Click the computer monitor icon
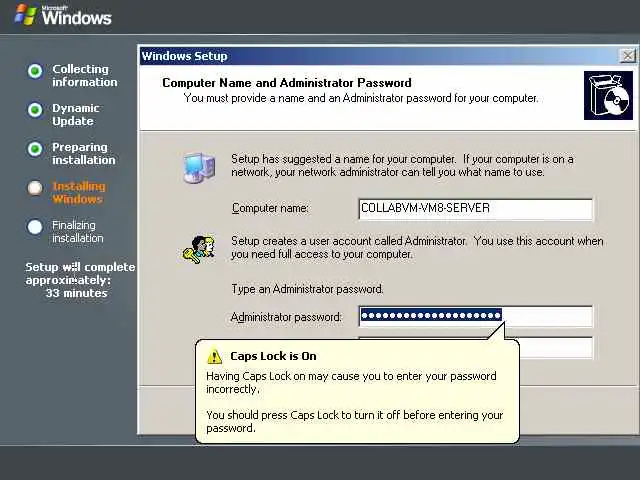The image size is (640, 480). pyautogui.click(x=199, y=167)
